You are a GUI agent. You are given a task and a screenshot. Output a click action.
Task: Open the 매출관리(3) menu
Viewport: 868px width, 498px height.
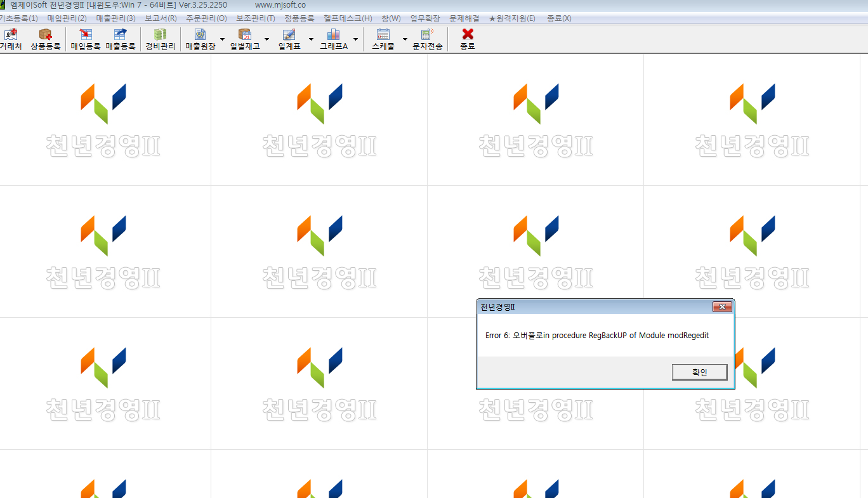click(115, 18)
